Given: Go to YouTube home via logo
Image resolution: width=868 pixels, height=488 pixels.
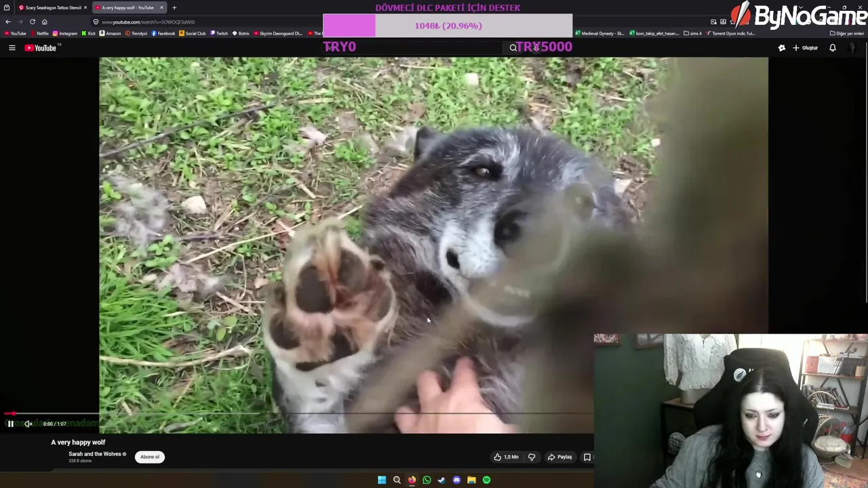Looking at the screenshot, I should [41, 47].
